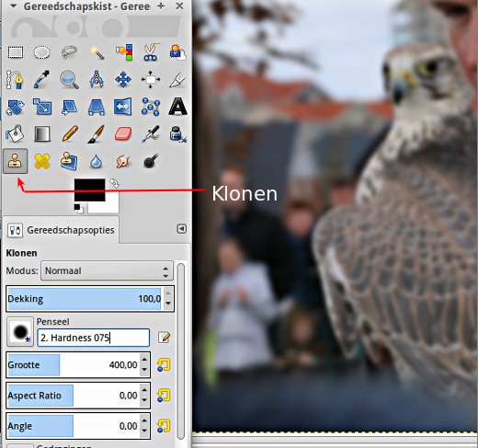
Task: Expand the Gereedschapskist dock menu triangle
Action: pos(13,6)
